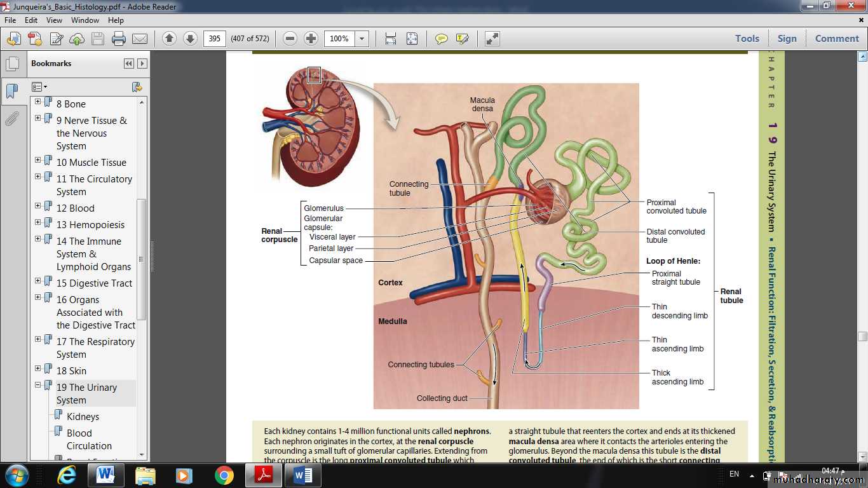The image size is (868, 488).
Task: Open the Tools pane
Action: pyautogui.click(x=747, y=39)
